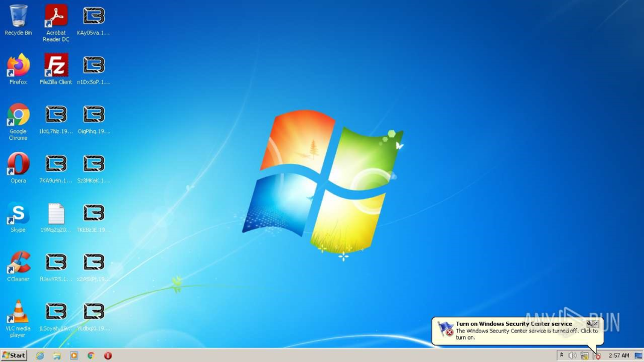Launch Windows Media Player from taskbar
The width and height of the screenshot is (644, 362).
point(74,355)
